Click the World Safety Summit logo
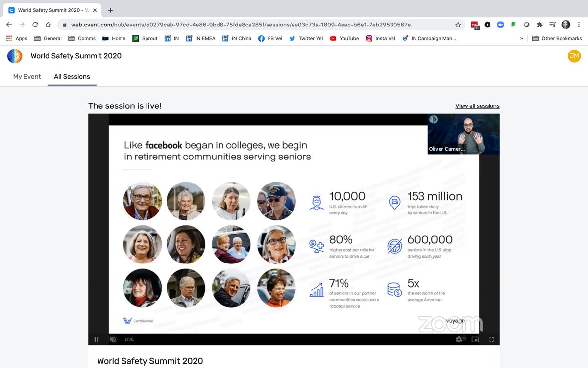Screen dimensions: 588x368 pos(15,56)
